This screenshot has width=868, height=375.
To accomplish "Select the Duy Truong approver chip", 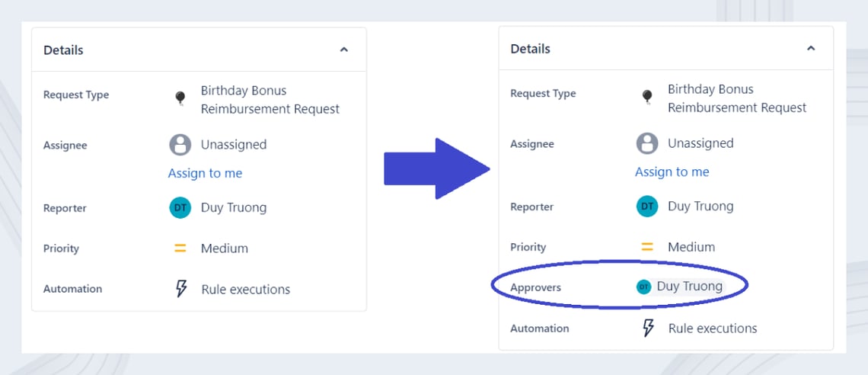I will pos(689,287).
